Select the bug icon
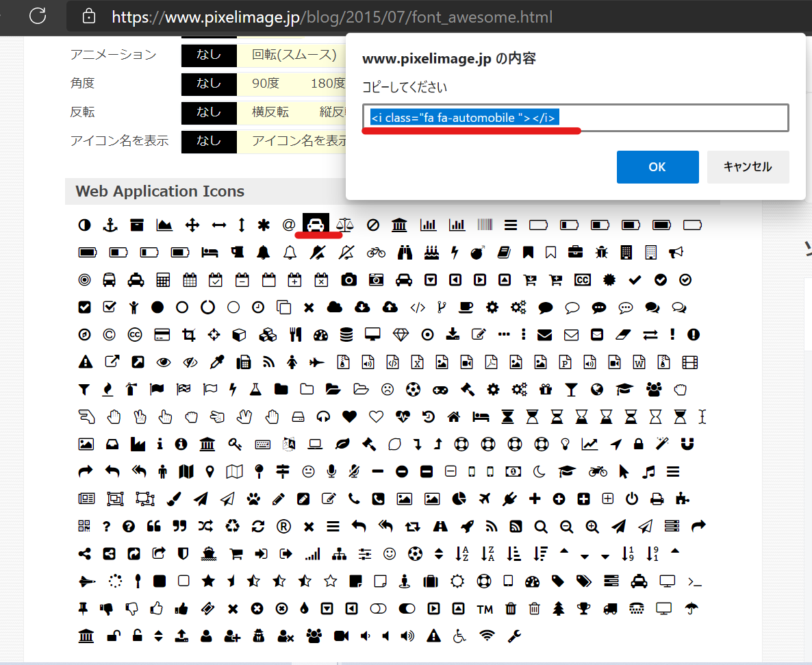The height and width of the screenshot is (665, 812). (601, 253)
